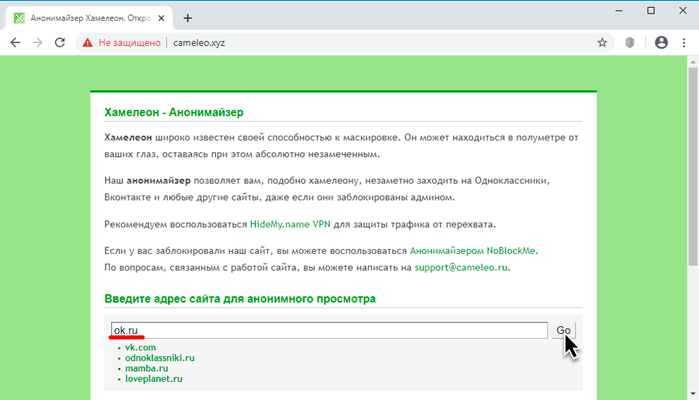Open the user profile avatar icon
Image resolution: width=699 pixels, height=400 pixels.
661,42
